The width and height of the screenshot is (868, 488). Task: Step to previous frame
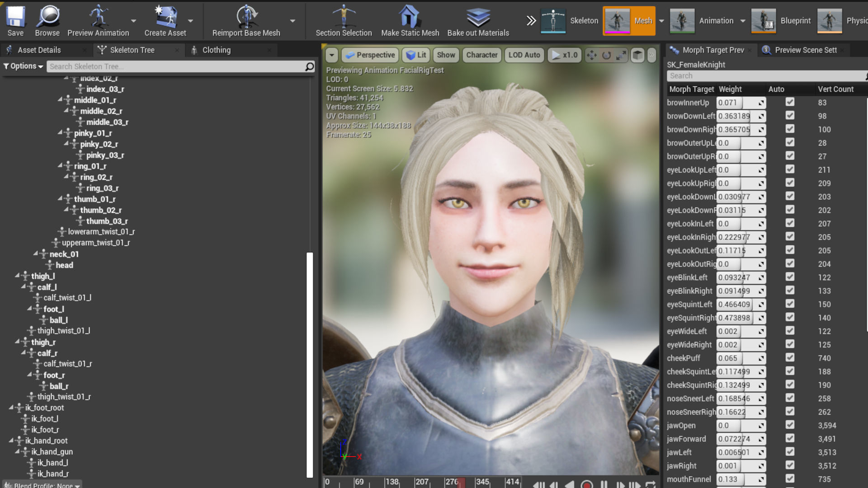[554, 484]
